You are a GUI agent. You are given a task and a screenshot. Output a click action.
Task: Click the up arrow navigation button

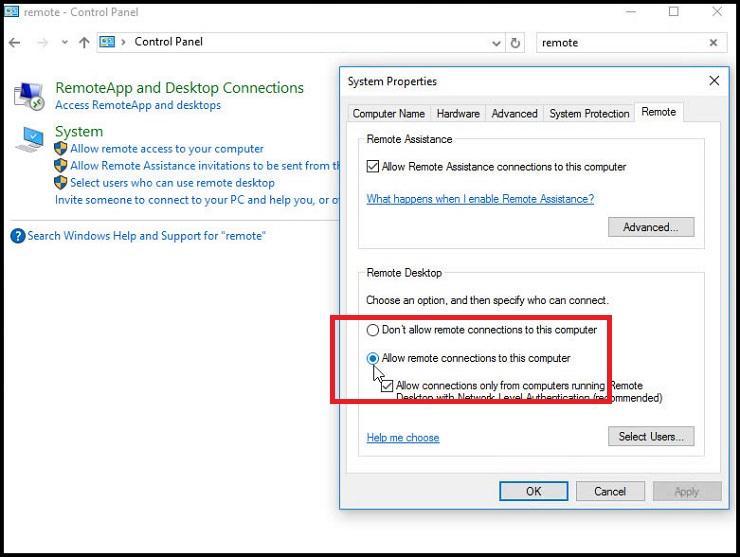coord(84,43)
